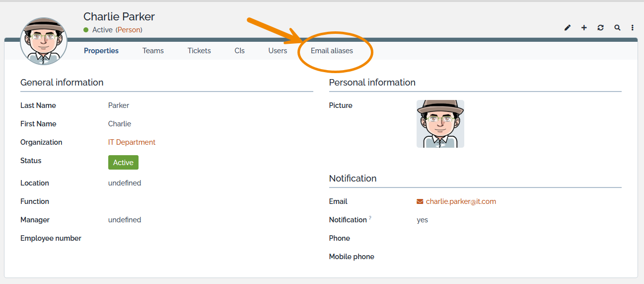The height and width of the screenshot is (284, 644).
Task: Switch to the Teams tab
Action: point(153,51)
